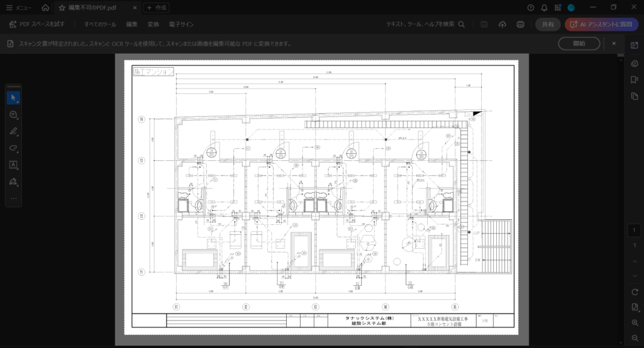The width and height of the screenshot is (644, 348).
Task: Choose the Select arrow tool
Action: coord(13,97)
